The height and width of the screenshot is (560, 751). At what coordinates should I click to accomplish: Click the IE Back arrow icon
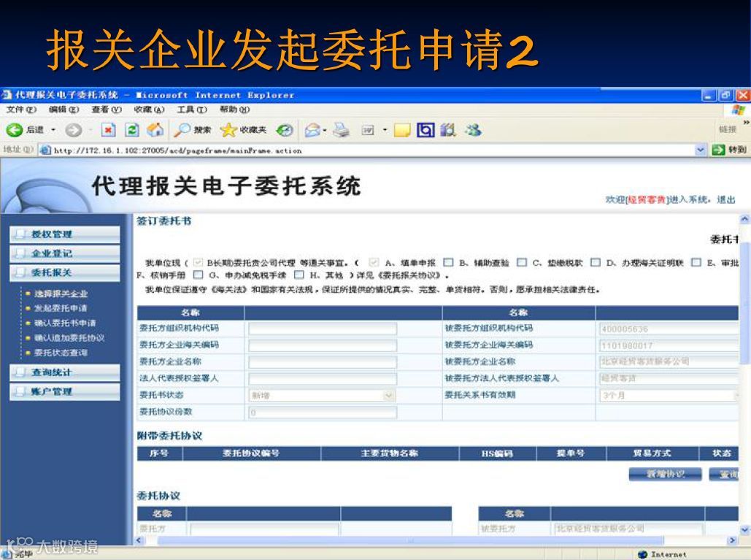click(x=14, y=129)
